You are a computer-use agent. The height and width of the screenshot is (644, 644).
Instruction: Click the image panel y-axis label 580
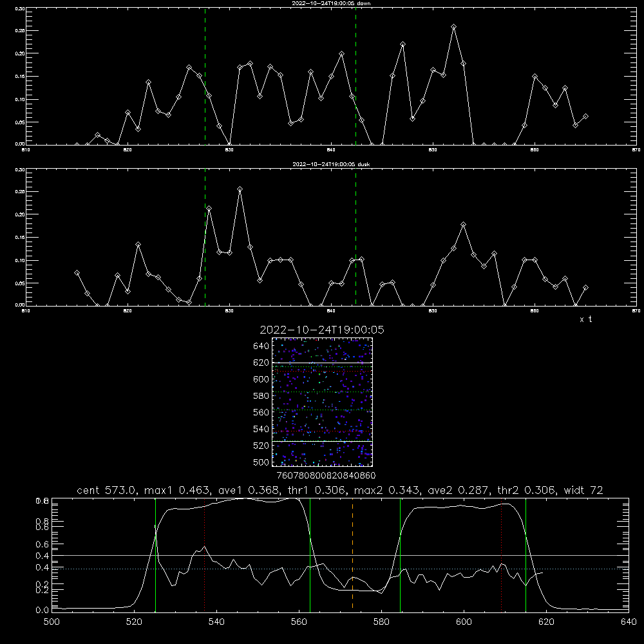[x=261, y=396]
